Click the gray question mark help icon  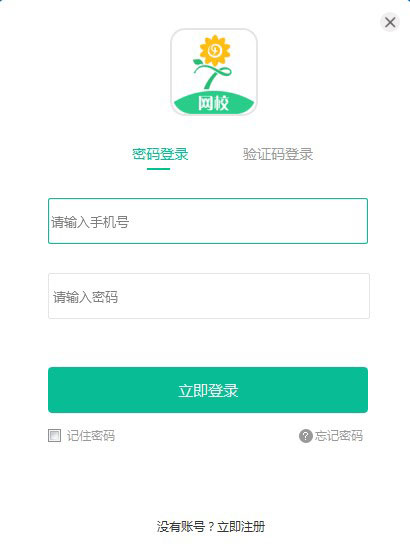[305, 436]
